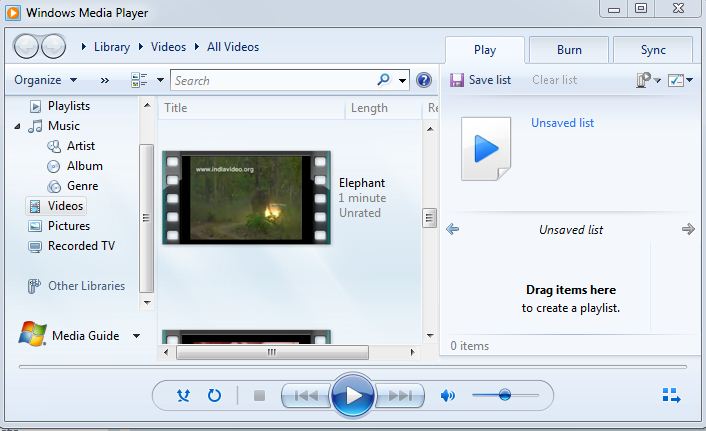Image resolution: width=706 pixels, height=431 pixels.
Task: Click the horizontal scrollbar in video list
Action: pos(272,352)
